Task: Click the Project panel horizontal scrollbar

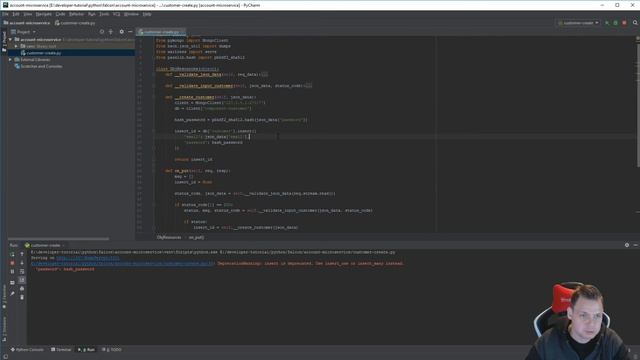Action: click(58, 239)
